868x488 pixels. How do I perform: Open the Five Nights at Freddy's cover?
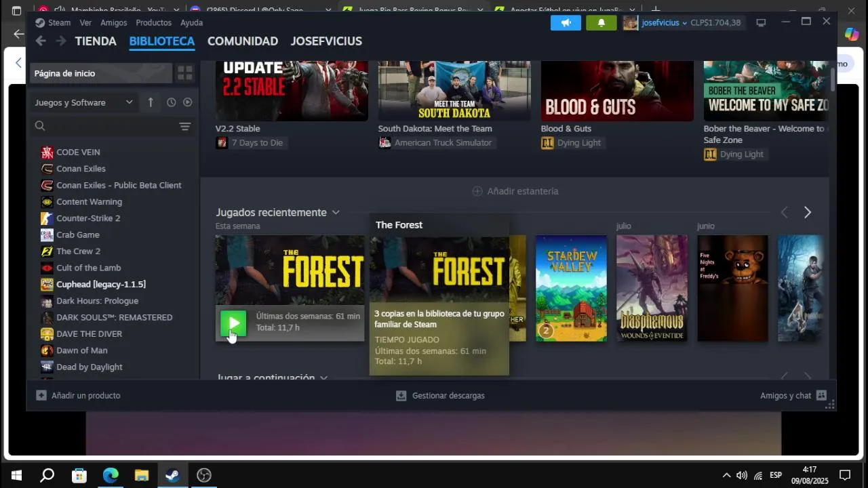tap(732, 288)
